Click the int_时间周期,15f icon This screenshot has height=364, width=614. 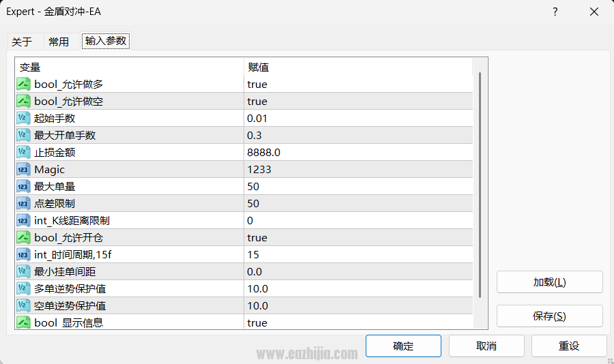click(23, 254)
